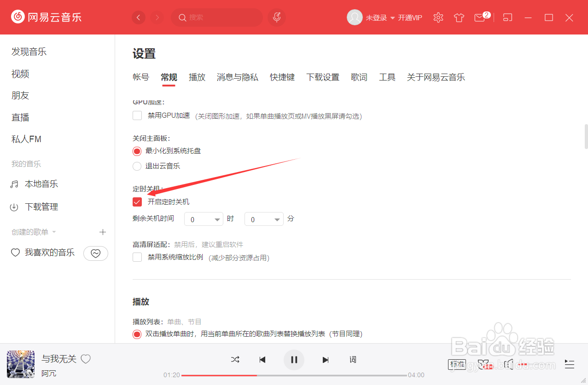Click the search input field
This screenshot has height=385, width=588.
coord(216,17)
